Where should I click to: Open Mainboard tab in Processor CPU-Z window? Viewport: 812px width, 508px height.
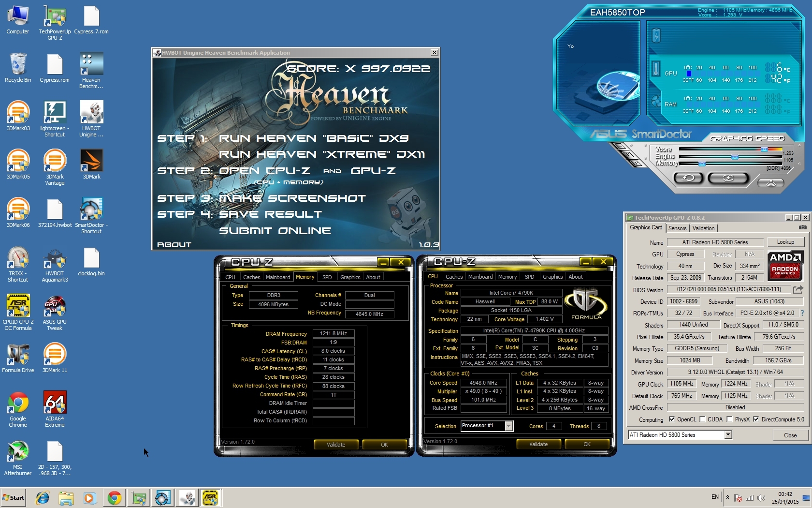480,277
